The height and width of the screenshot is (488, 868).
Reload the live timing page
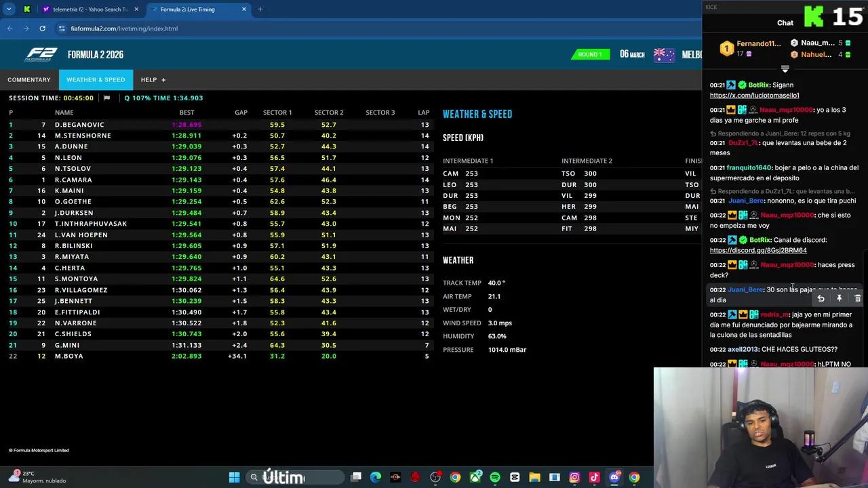click(x=42, y=28)
